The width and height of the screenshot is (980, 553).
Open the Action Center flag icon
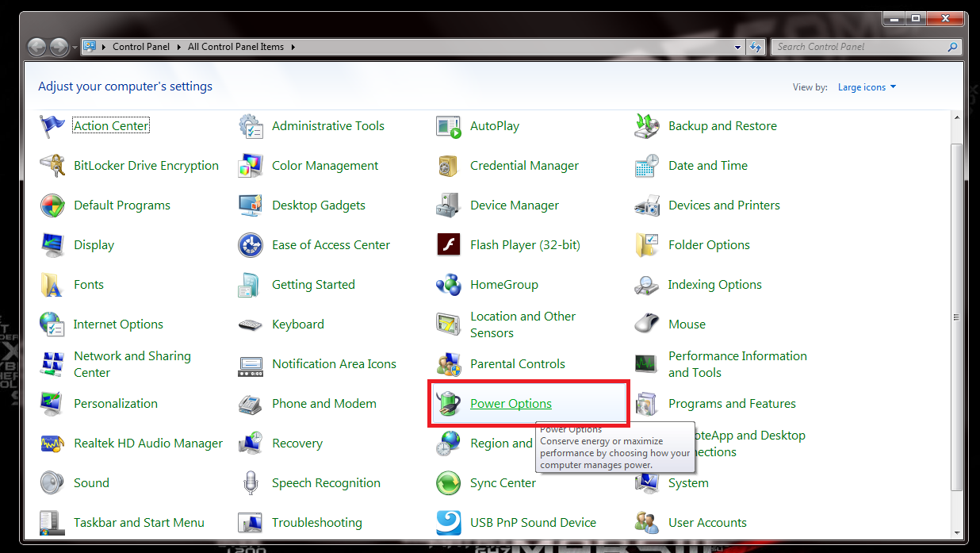(52, 126)
